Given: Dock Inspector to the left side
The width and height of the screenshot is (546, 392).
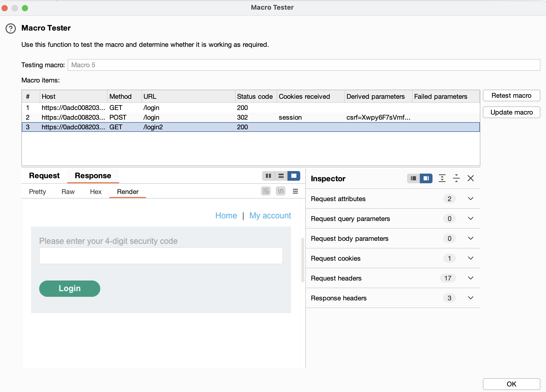Looking at the screenshot, I should (413, 178).
